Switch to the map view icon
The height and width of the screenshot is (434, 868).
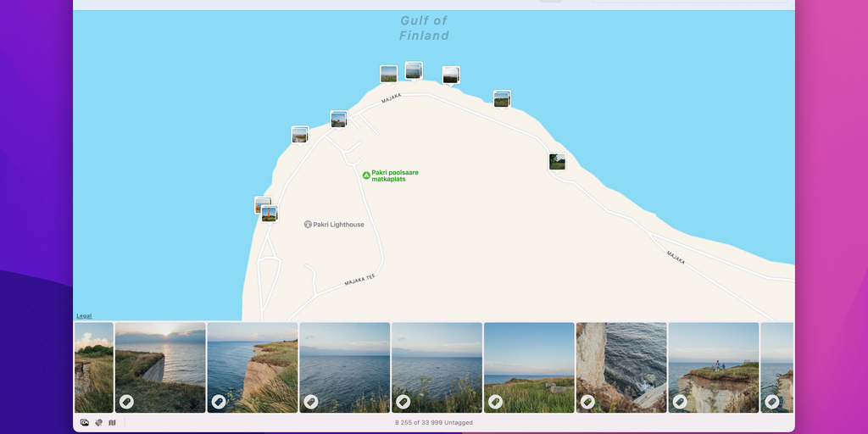[113, 422]
